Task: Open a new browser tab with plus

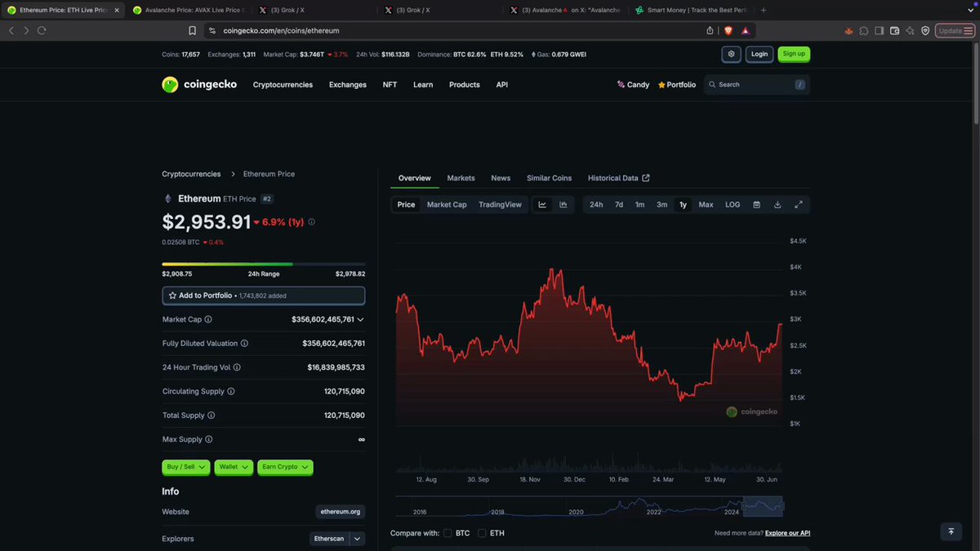Action: 764,10
